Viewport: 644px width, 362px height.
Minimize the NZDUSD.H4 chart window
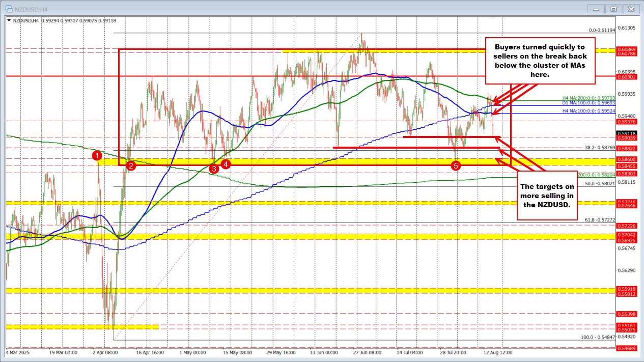coord(595,9)
